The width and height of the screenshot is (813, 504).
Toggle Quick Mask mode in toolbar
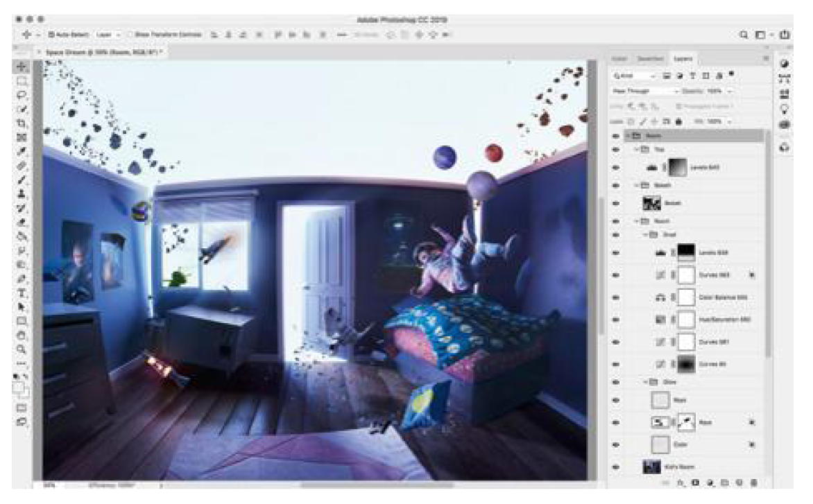[x=22, y=408]
